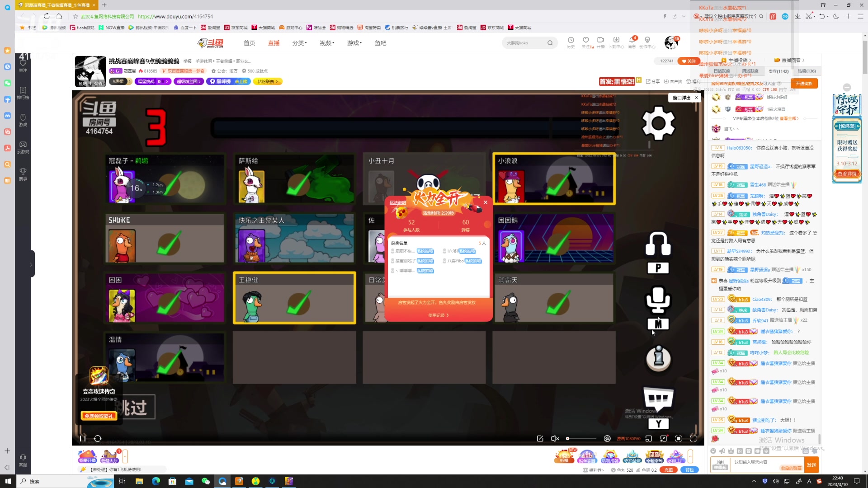
Task: Open 首页 in Douyu navigation
Action: pos(249,43)
